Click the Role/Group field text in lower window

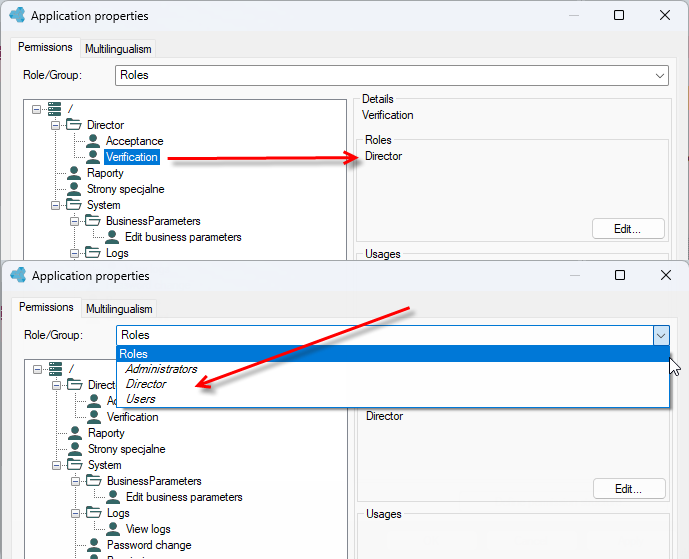tap(135, 335)
